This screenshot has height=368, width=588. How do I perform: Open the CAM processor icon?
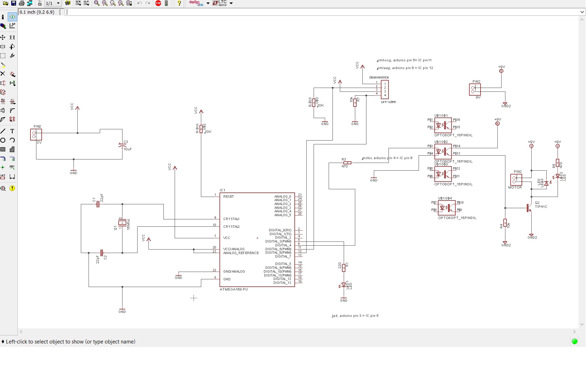pyautogui.click(x=30, y=3)
